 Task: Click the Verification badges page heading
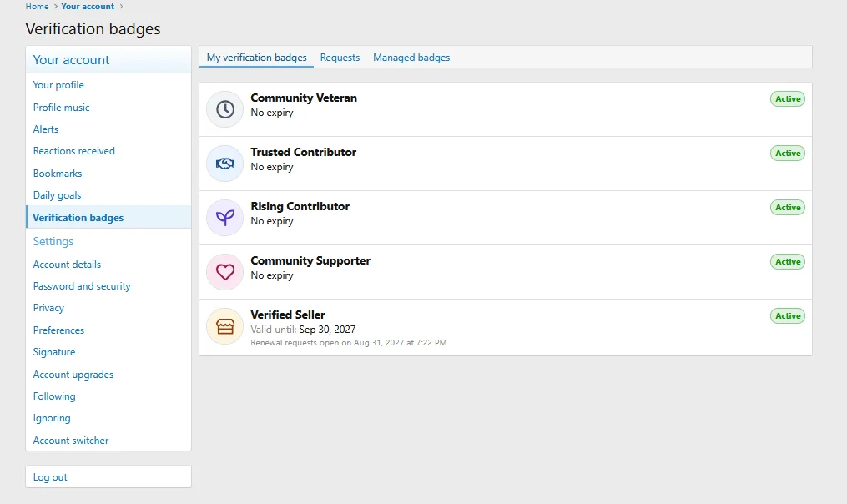(x=93, y=28)
